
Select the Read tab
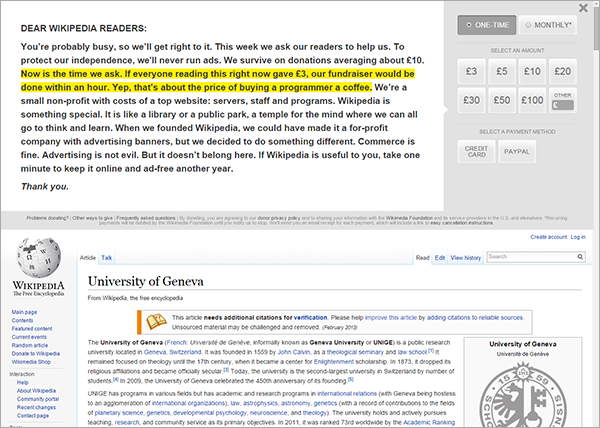click(422, 258)
